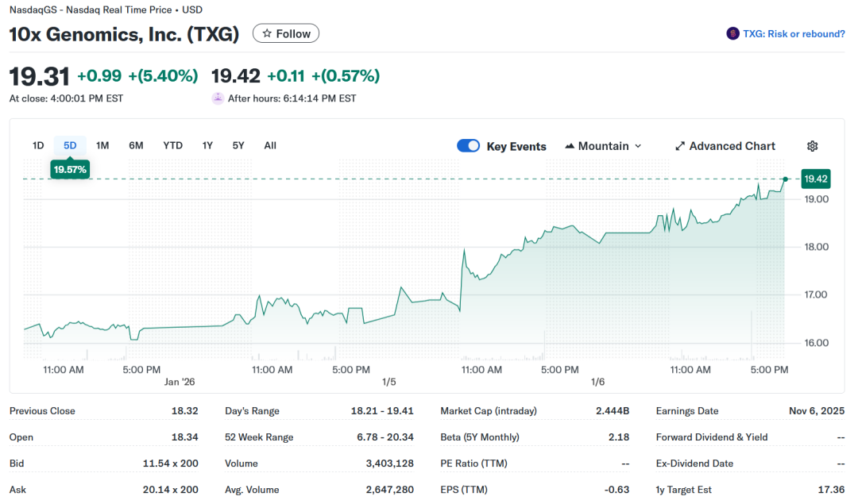Expand the Mountain chart type dropdown
This screenshot has height=504, width=858.
pyautogui.click(x=638, y=146)
